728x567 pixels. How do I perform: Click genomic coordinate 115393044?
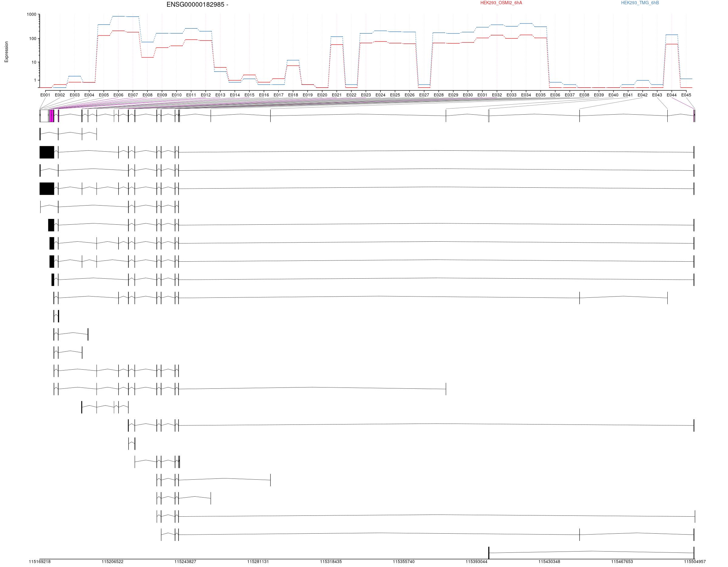476,562
